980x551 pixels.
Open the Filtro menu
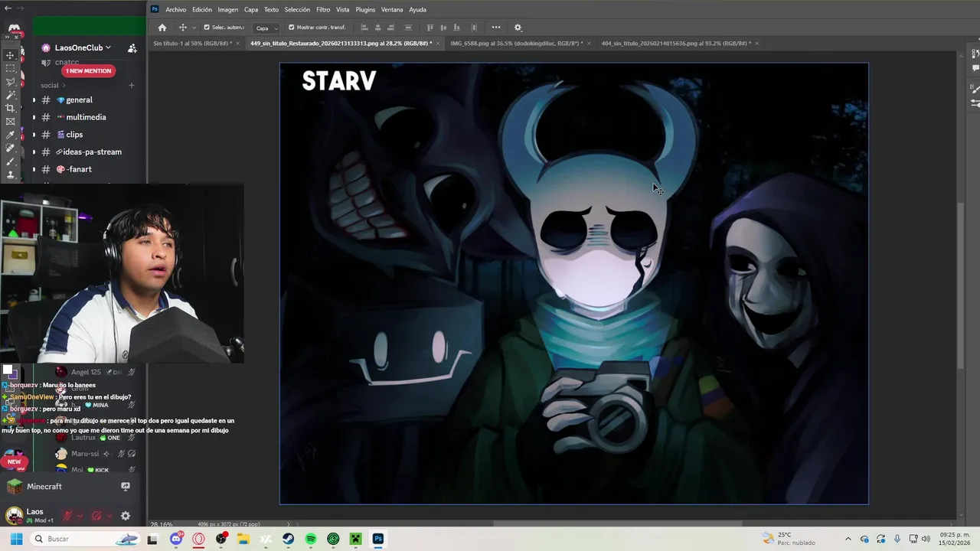[323, 10]
